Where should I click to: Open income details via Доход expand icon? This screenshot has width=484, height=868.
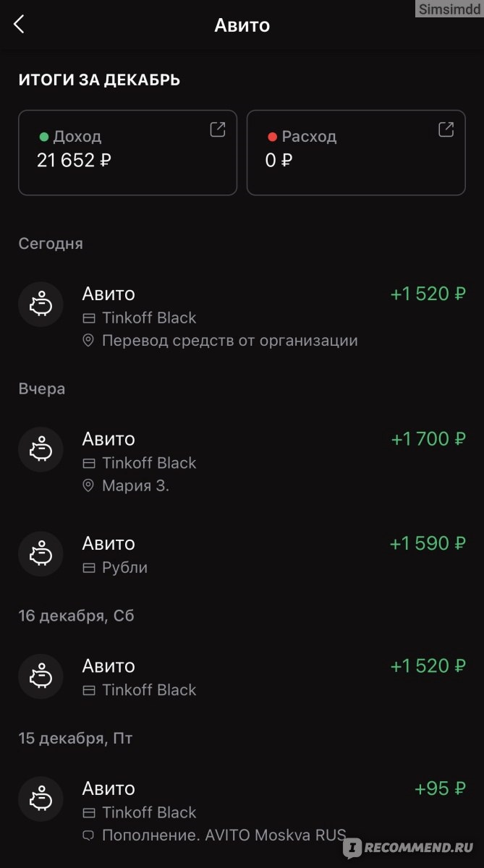point(218,129)
